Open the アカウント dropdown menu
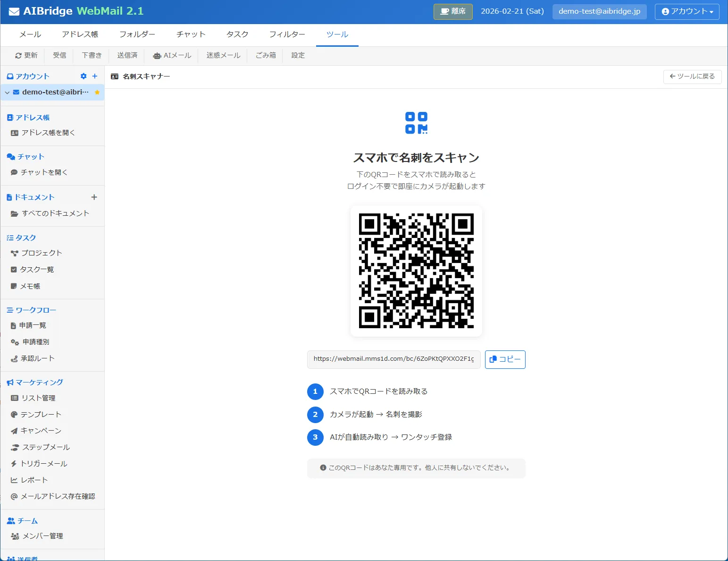728x561 pixels. [687, 12]
